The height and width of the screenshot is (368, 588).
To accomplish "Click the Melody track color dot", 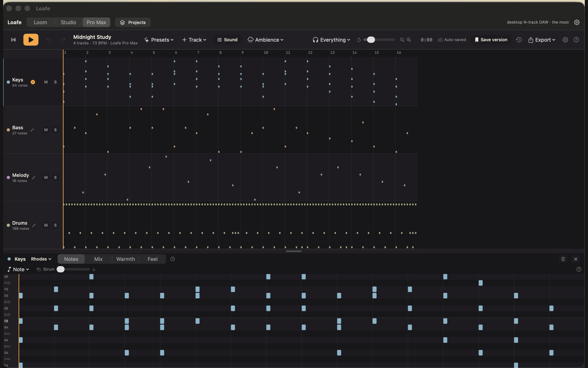I will (x=8, y=177).
